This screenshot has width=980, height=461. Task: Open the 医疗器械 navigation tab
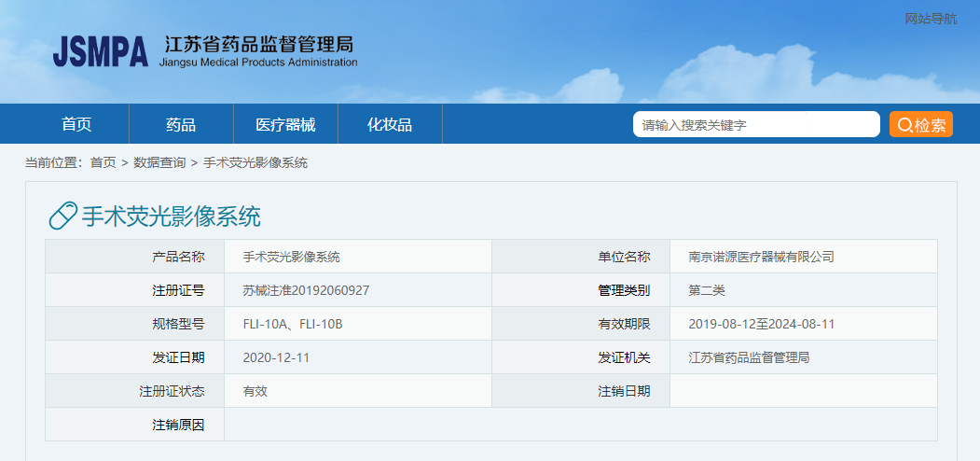coord(285,124)
